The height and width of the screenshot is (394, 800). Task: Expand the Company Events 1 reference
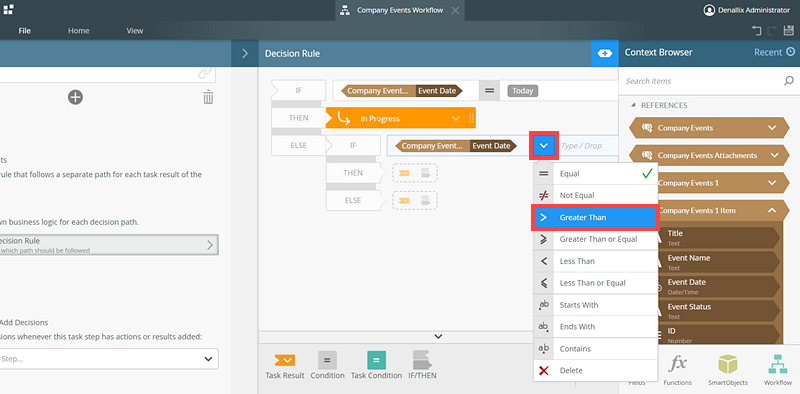click(772, 183)
